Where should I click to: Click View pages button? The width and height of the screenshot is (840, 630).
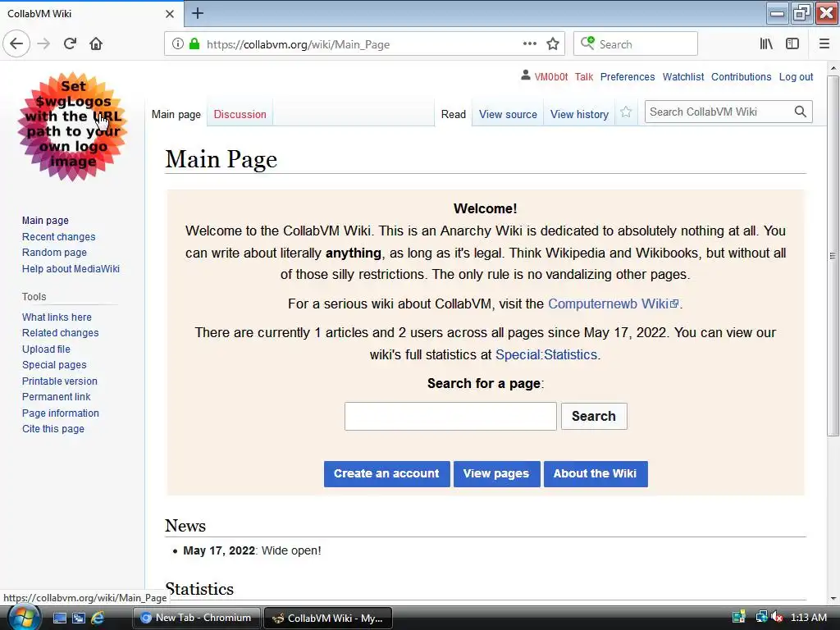[496, 473]
